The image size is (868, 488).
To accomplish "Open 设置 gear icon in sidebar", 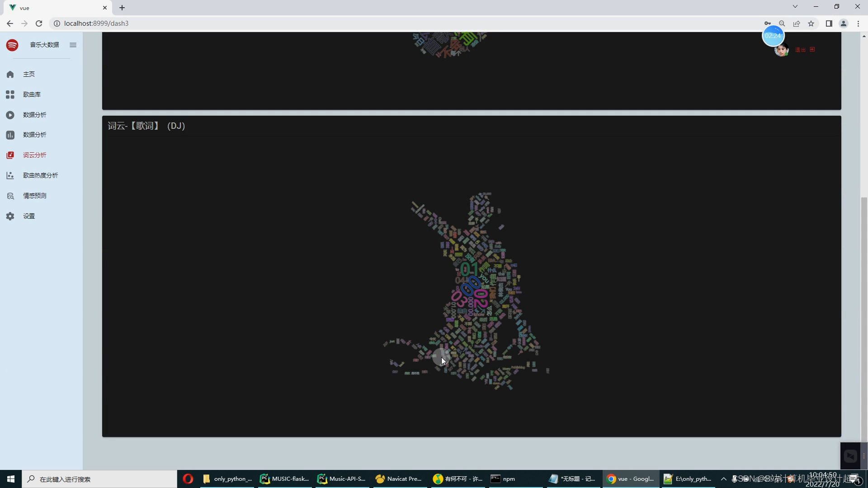I will (x=10, y=216).
